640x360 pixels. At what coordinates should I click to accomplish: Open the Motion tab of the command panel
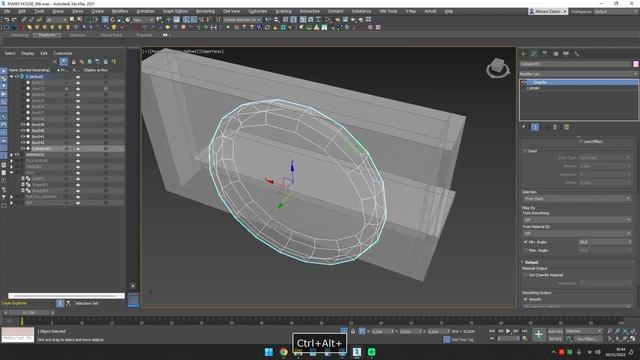(x=555, y=53)
